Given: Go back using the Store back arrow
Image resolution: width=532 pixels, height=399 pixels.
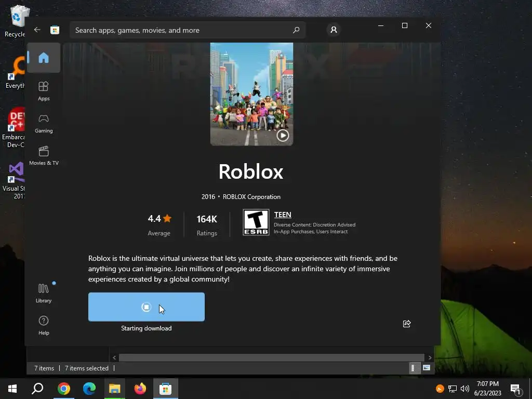Looking at the screenshot, I should (37, 30).
